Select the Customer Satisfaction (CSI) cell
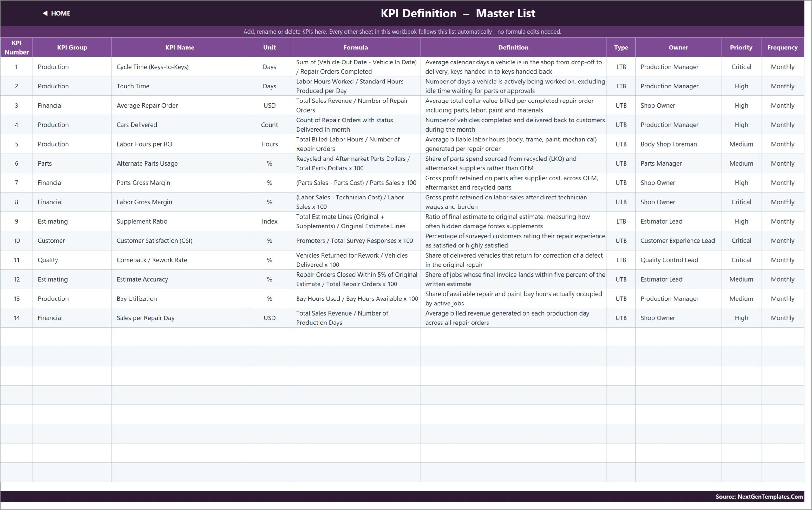This screenshot has height=510, width=812. click(180, 241)
